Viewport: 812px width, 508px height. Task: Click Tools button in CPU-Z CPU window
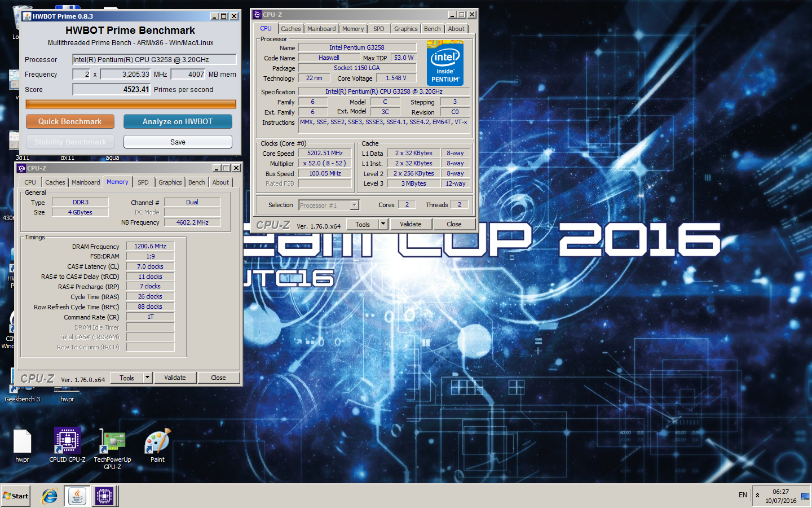363,224
